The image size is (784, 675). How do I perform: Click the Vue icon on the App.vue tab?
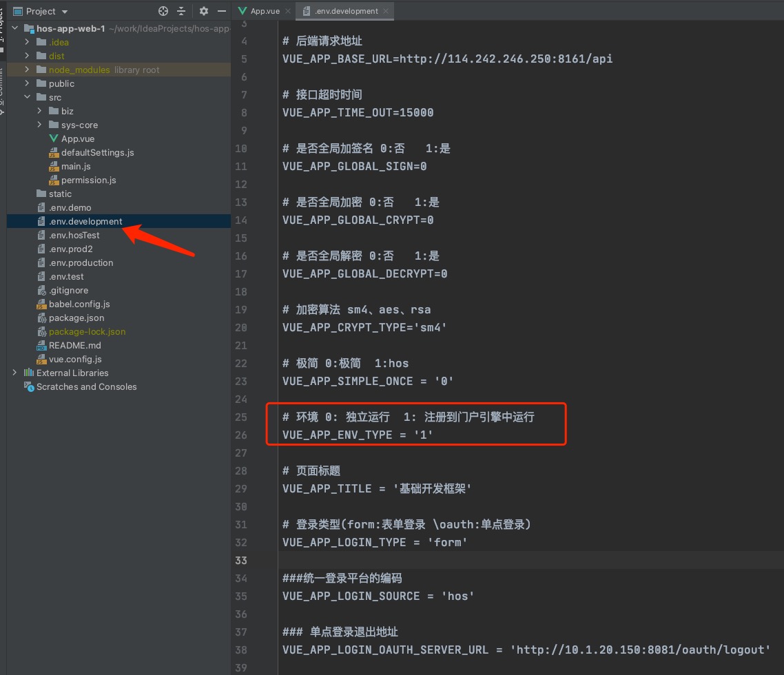click(x=242, y=11)
